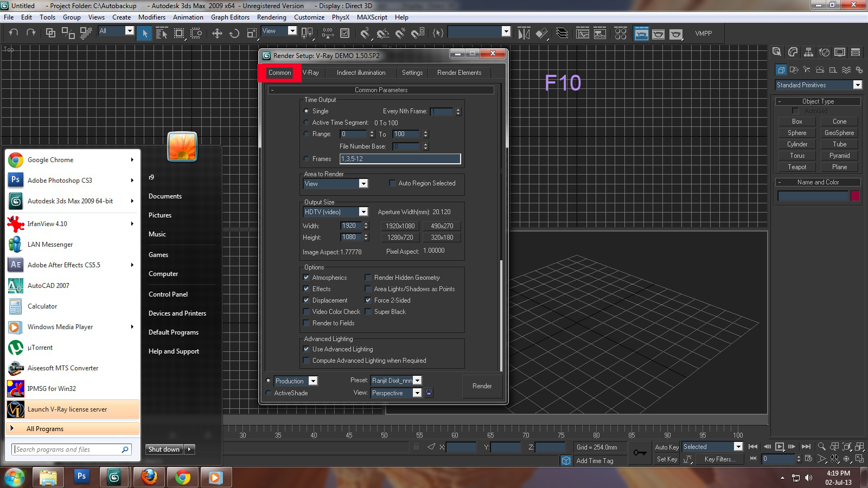The image size is (868, 488).
Task: Toggle the Force 2-Sided checkbox
Action: pyautogui.click(x=368, y=300)
